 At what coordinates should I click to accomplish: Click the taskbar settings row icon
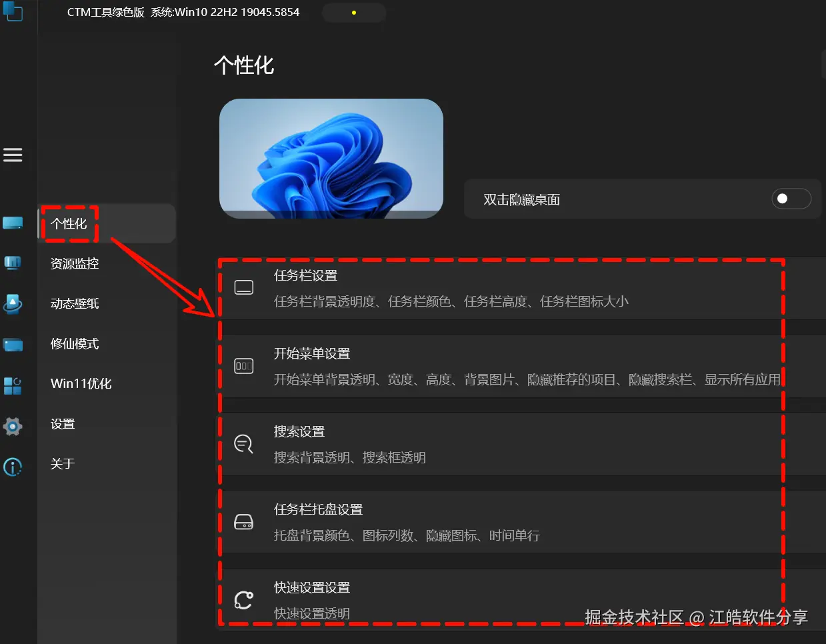pyautogui.click(x=244, y=288)
